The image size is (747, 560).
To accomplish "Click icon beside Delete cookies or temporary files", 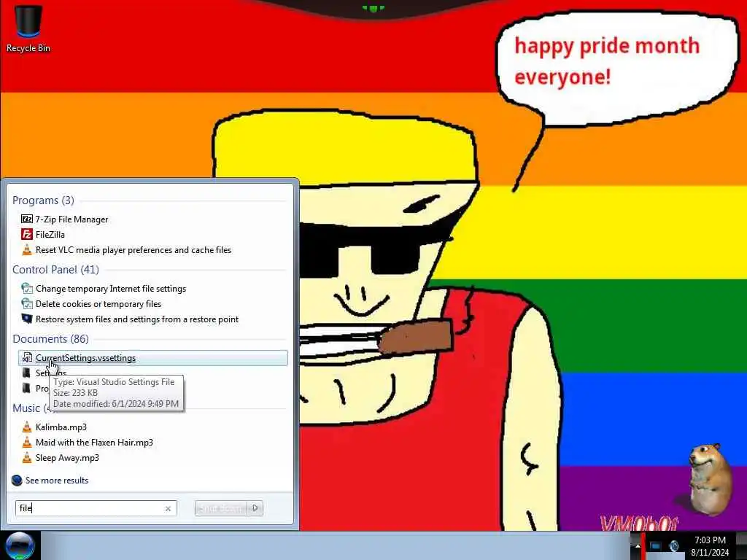I will (27, 304).
